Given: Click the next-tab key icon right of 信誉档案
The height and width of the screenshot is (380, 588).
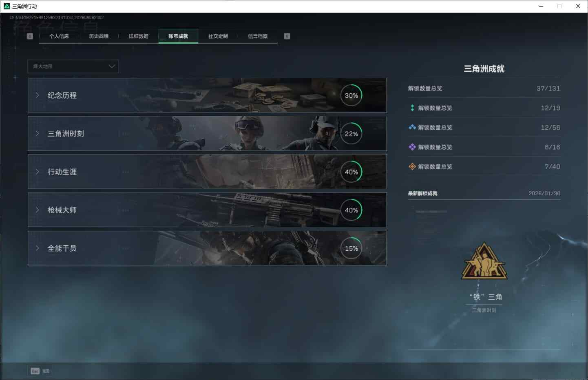Looking at the screenshot, I should click(287, 36).
